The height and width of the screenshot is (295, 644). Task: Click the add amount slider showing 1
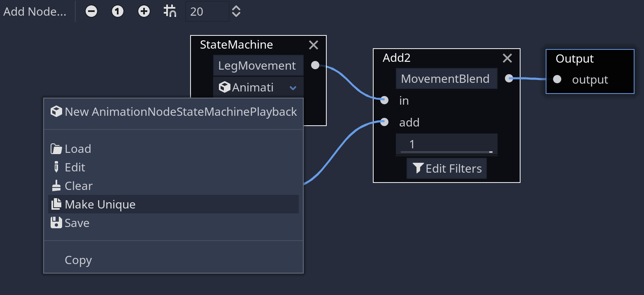pos(446,144)
